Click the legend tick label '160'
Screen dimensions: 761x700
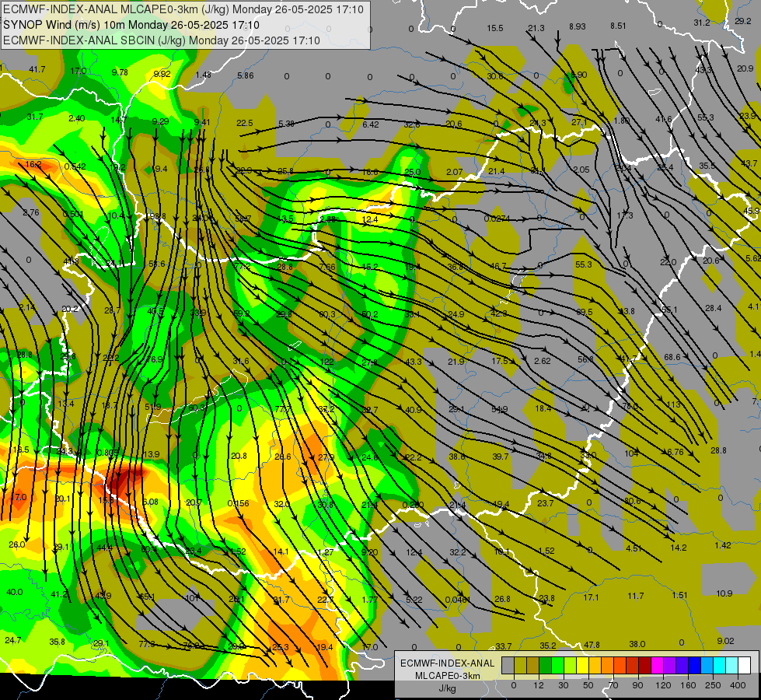[x=688, y=685]
